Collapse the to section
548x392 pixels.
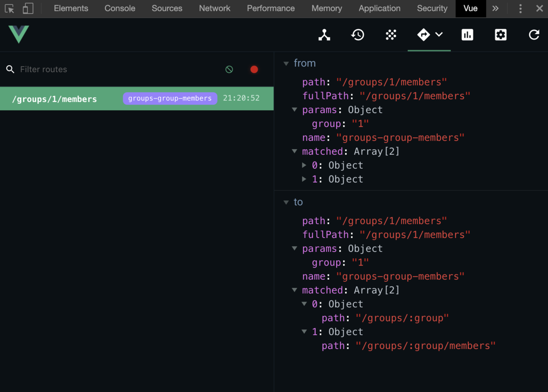286,202
